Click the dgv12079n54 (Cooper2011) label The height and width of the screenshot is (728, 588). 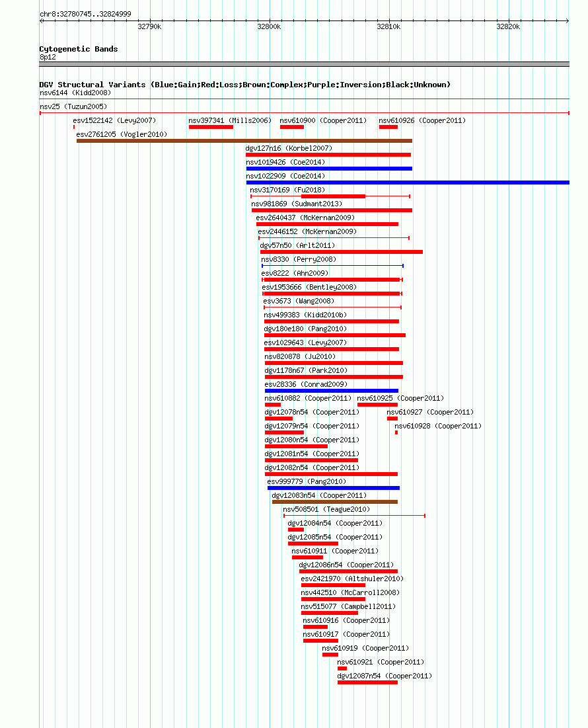(x=312, y=427)
